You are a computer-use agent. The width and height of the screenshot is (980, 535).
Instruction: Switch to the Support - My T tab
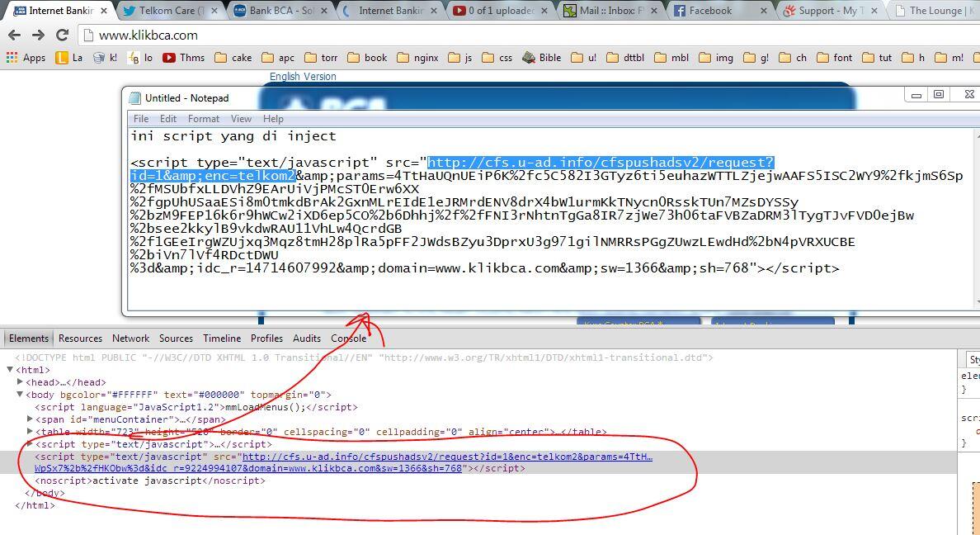tap(830, 11)
